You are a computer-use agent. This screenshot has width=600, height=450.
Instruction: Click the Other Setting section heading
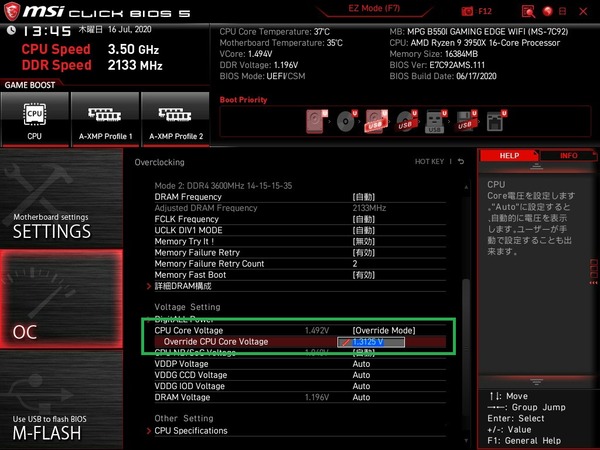coord(184,418)
